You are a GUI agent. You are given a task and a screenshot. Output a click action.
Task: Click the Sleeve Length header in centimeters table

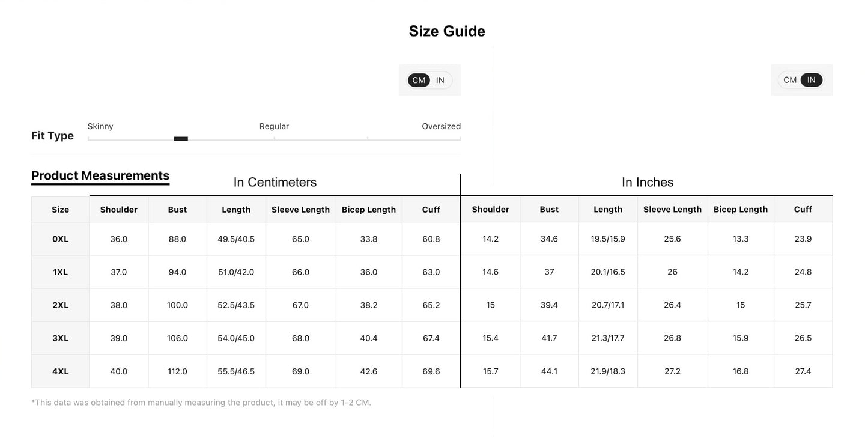click(x=300, y=210)
